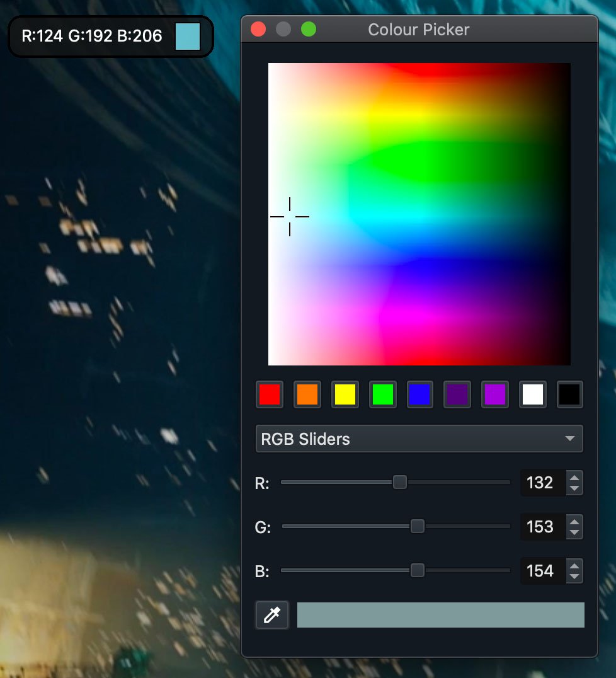This screenshot has height=678, width=616.
Task: Decrease the G value with down arrow
Action: (574, 532)
